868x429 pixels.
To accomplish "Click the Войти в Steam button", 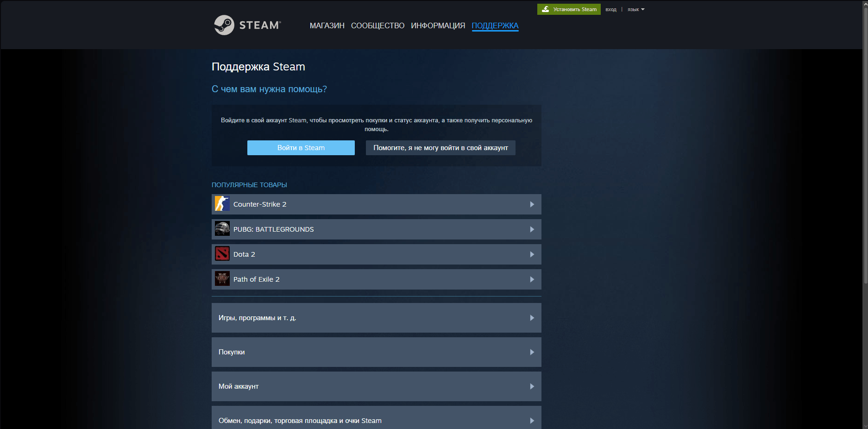I will [301, 148].
